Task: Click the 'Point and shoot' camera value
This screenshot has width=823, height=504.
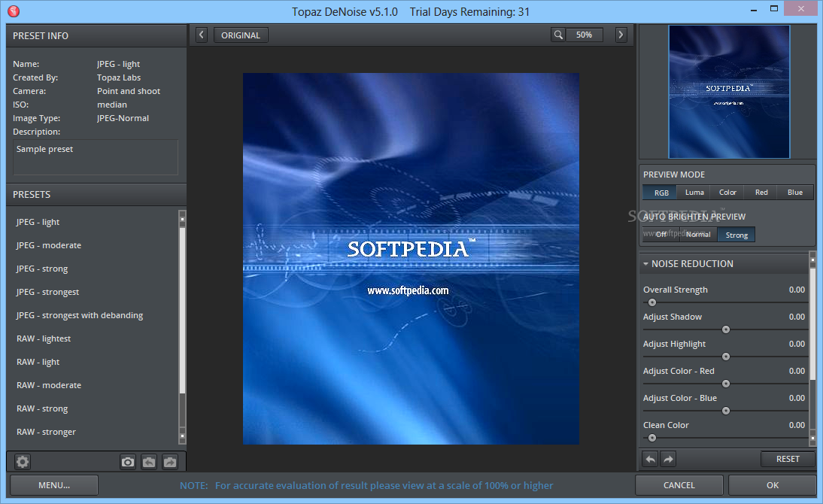Action: tap(129, 91)
